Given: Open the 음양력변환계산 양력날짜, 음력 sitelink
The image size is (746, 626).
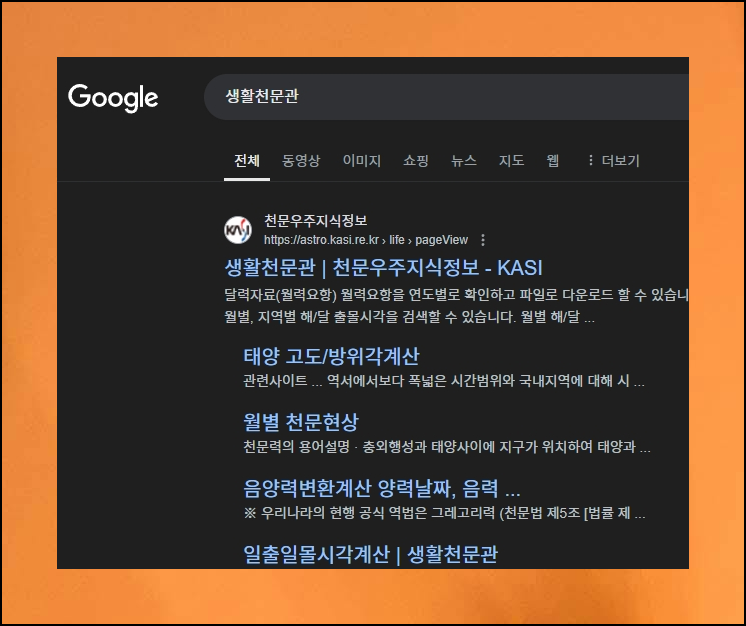Looking at the screenshot, I should click(382, 488).
